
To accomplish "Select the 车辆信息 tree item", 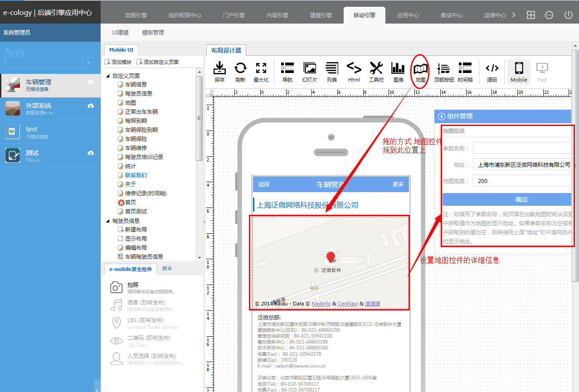I will pos(136,84).
